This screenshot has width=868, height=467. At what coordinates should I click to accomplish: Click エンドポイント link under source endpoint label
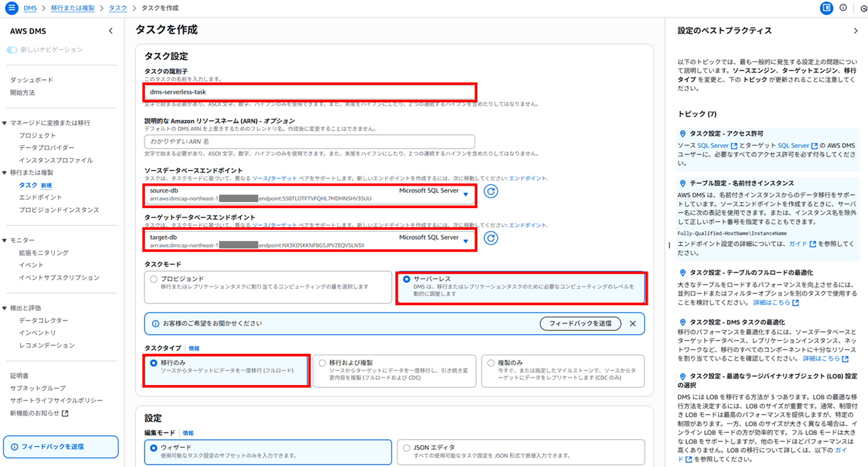(528, 178)
